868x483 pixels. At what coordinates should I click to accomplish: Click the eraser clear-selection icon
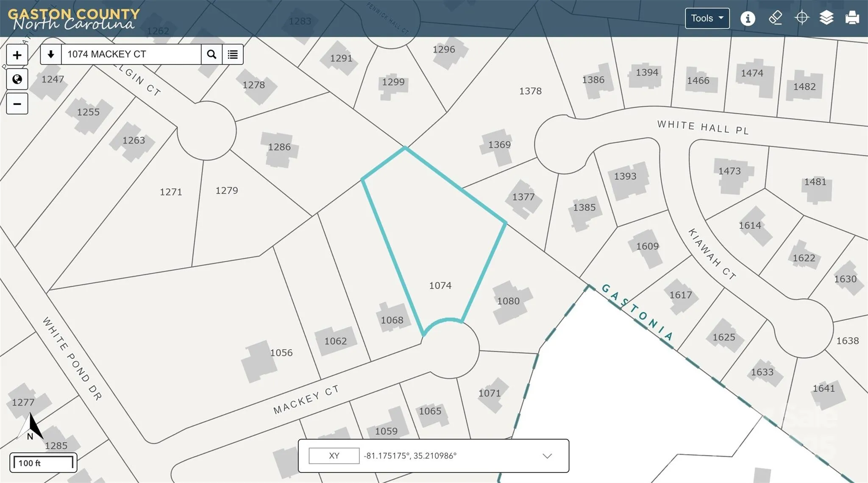click(x=775, y=18)
